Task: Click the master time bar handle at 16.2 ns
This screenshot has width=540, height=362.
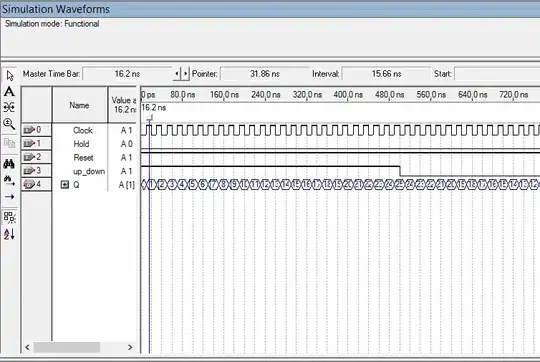Action: [x=149, y=118]
